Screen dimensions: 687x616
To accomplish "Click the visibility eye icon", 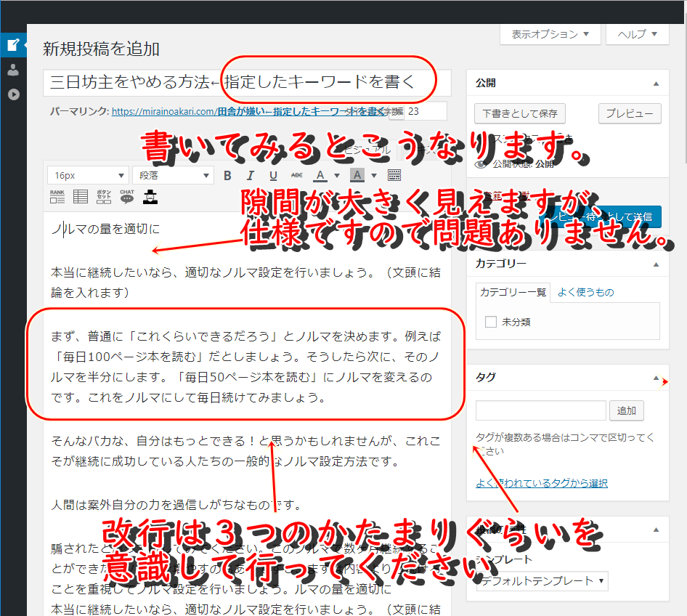I will coord(481,164).
